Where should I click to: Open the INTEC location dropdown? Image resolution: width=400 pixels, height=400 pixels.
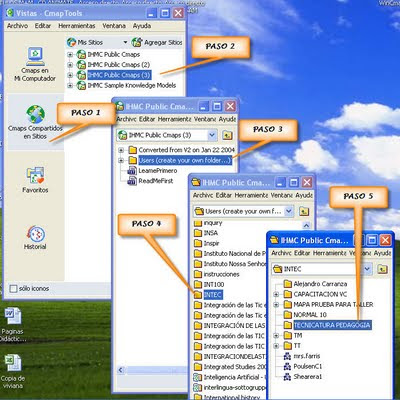[367, 269]
